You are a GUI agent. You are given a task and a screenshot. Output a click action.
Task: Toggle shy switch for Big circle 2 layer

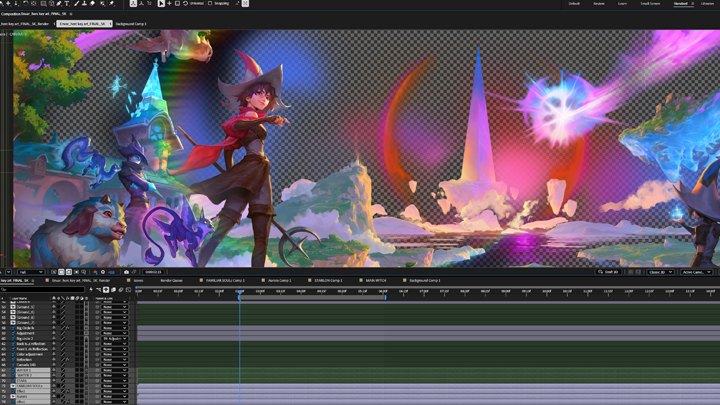(x=54, y=338)
